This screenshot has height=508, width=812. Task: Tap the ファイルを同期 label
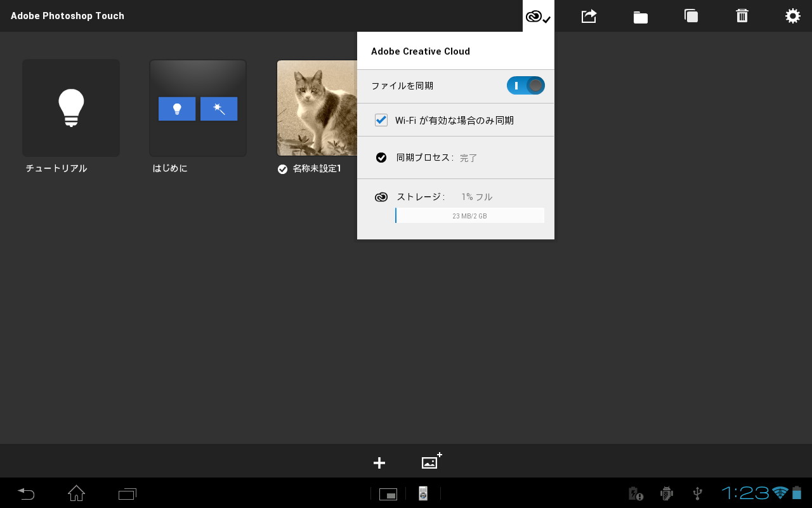(402, 86)
